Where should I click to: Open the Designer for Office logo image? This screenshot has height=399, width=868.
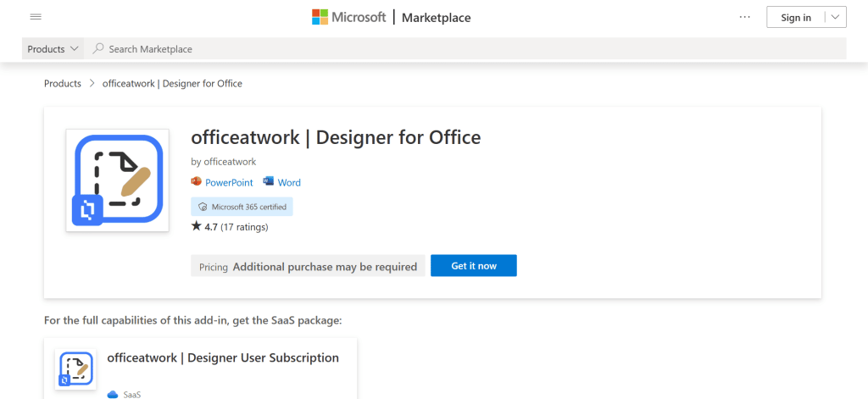click(118, 180)
